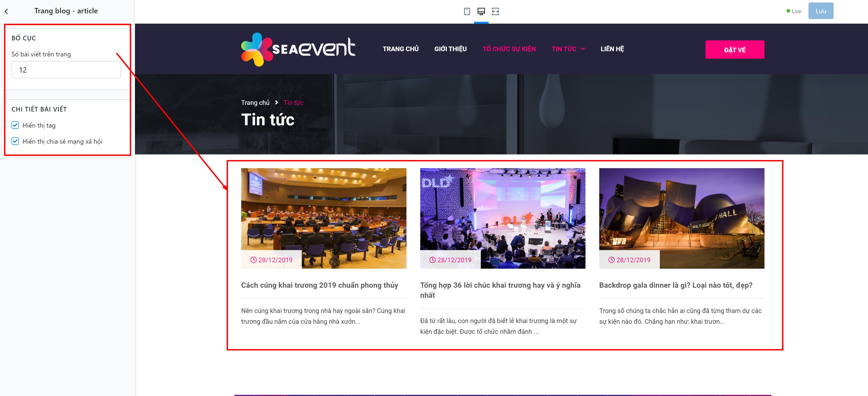868x396 pixels.
Task: Go back using the left arrow icon
Action: pyautogui.click(x=6, y=11)
